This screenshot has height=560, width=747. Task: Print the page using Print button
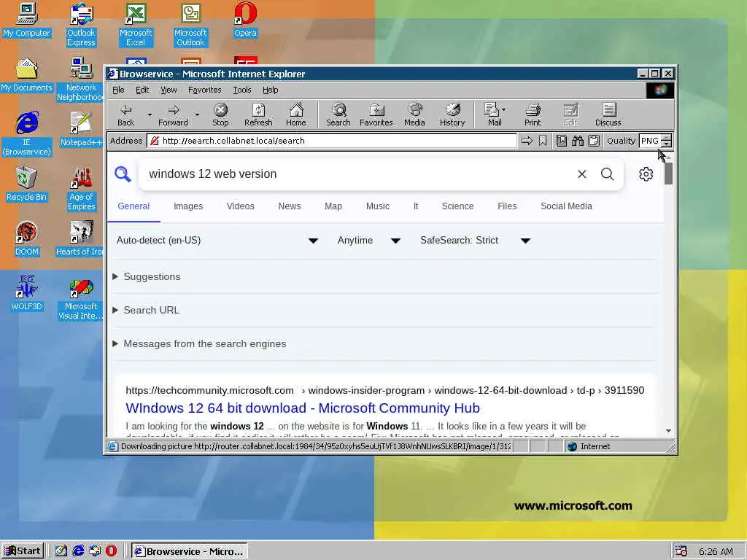click(x=533, y=115)
